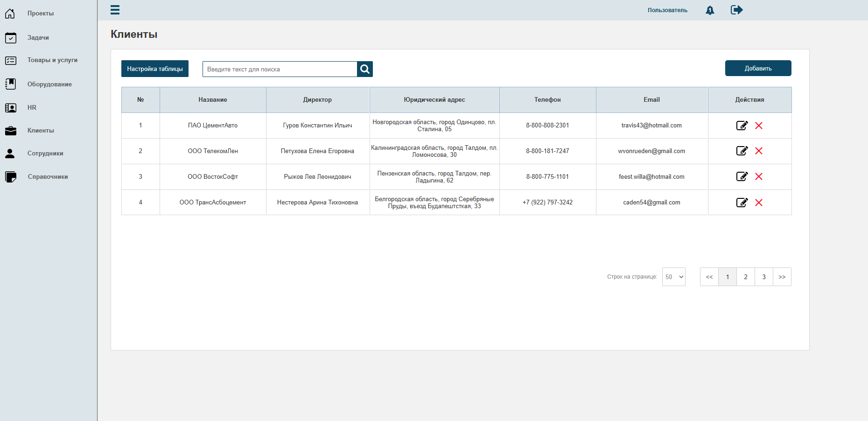
Task: Open the Задачи sidebar menu item
Action: point(38,37)
